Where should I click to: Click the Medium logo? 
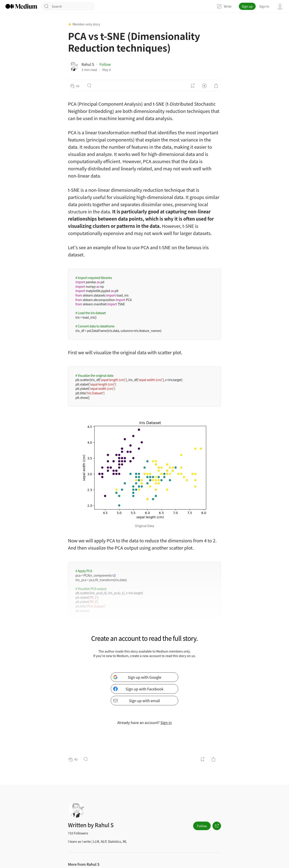click(21, 6)
